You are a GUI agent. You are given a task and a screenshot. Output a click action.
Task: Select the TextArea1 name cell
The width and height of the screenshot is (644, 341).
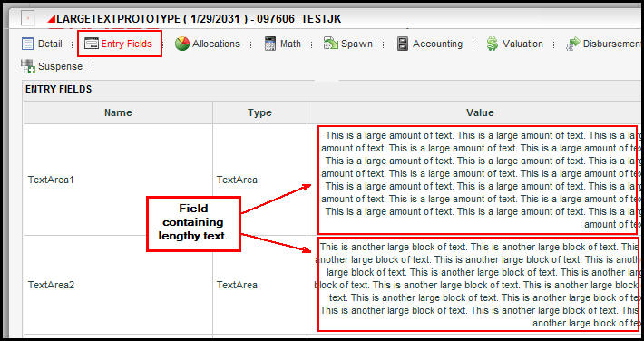pos(118,180)
